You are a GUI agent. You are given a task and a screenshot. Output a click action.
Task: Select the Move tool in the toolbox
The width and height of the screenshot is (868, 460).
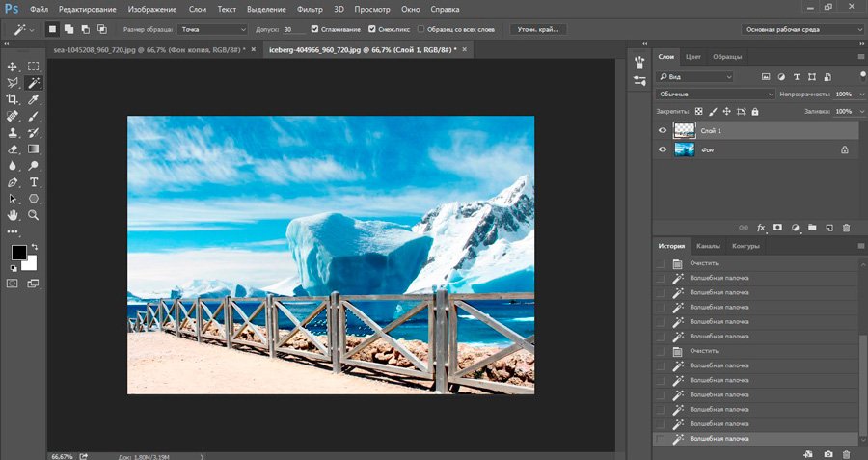point(13,67)
